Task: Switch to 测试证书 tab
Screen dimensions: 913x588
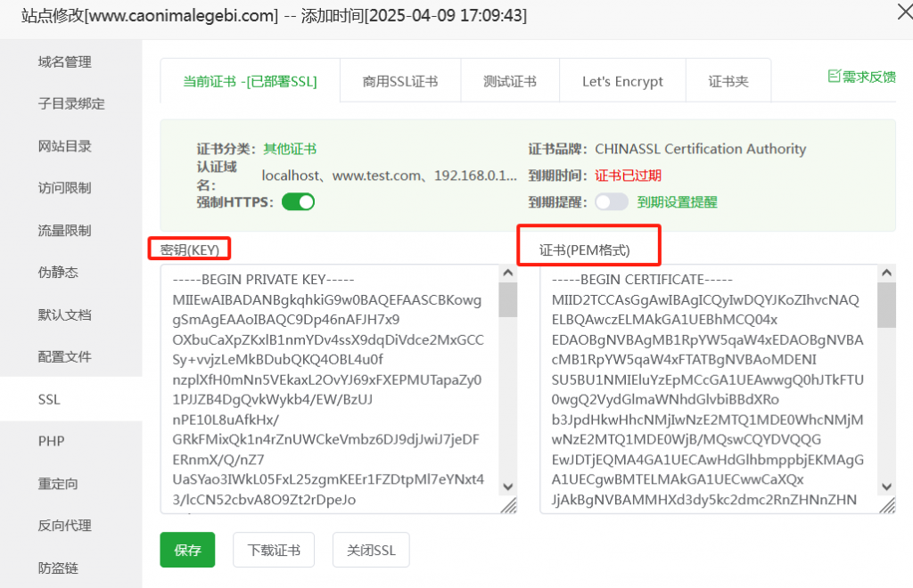Action: click(x=510, y=81)
